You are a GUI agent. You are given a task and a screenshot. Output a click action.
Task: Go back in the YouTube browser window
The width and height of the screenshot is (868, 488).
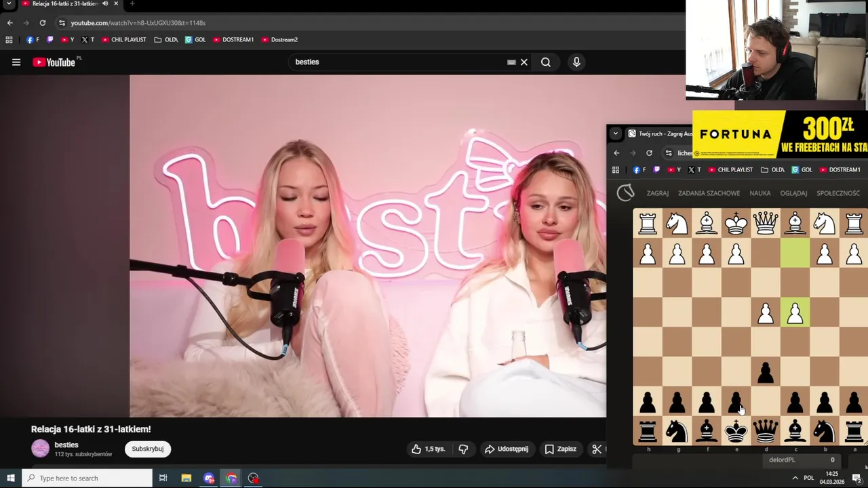click(x=9, y=23)
